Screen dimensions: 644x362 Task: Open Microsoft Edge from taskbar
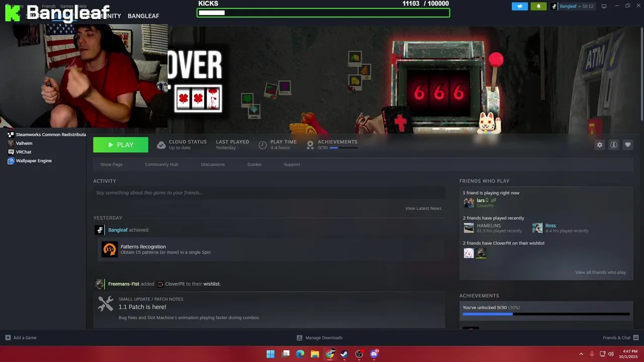tap(300, 354)
